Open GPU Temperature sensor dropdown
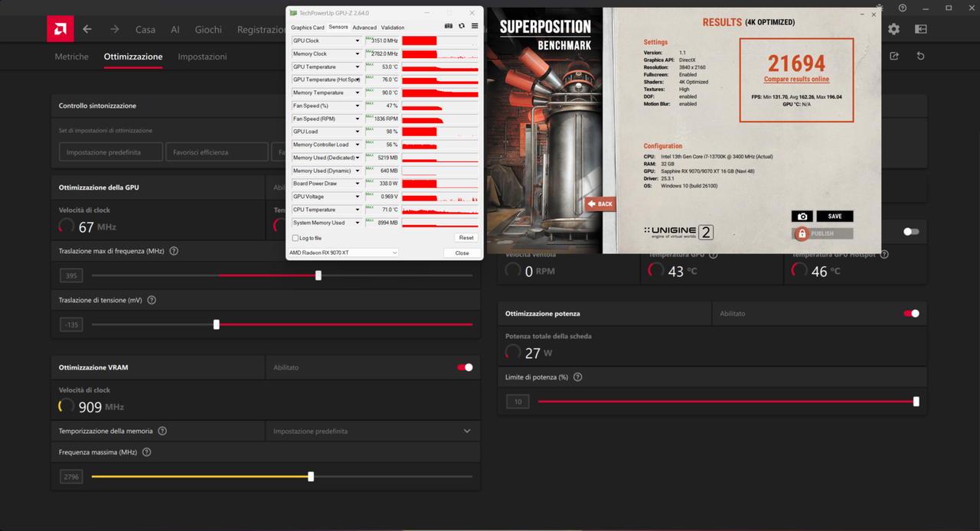The width and height of the screenshot is (980, 531). (x=357, y=67)
